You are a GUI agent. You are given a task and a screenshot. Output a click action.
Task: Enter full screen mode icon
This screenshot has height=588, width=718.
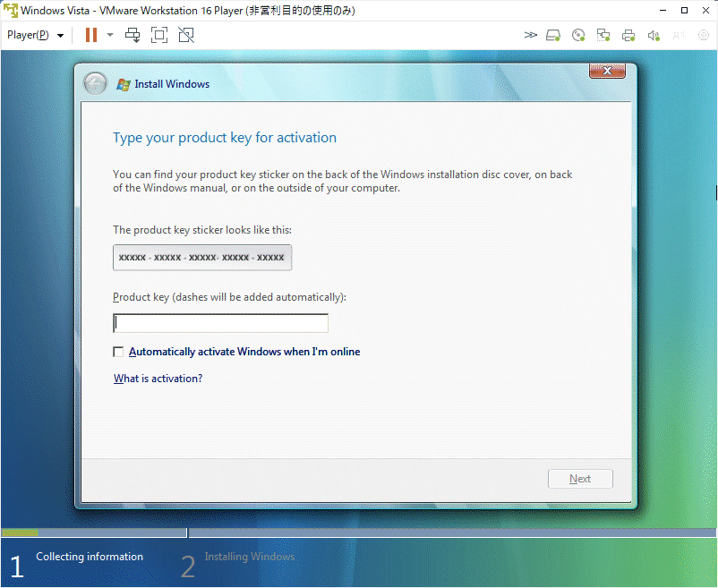pos(159,35)
